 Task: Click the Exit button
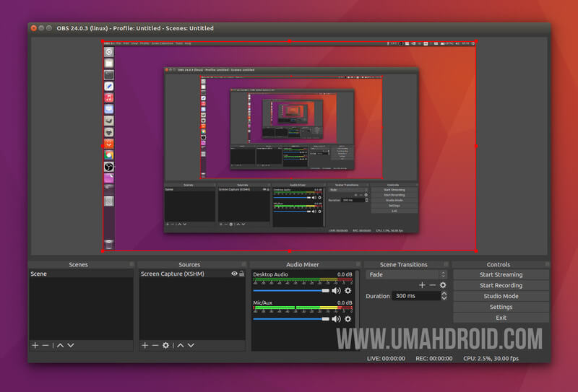(501, 318)
